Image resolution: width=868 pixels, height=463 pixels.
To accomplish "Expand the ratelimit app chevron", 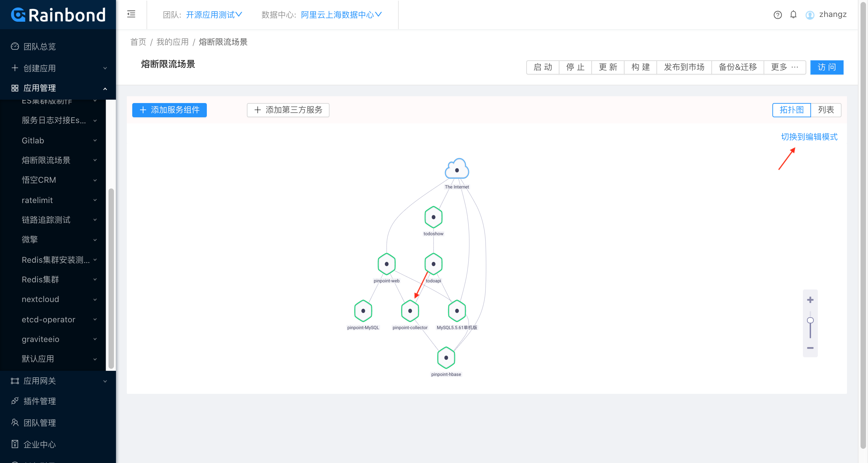I will pyautogui.click(x=95, y=200).
